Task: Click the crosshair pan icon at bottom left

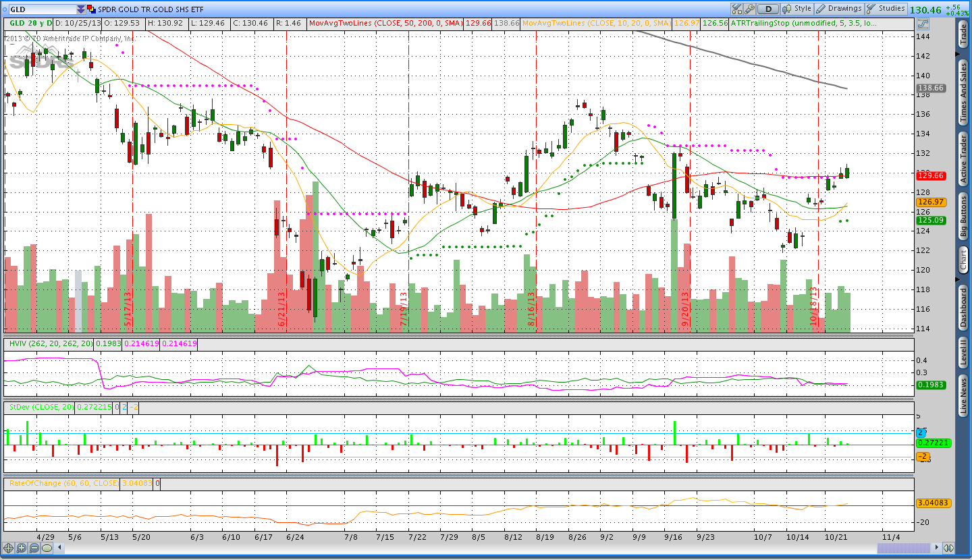Action: (9, 549)
